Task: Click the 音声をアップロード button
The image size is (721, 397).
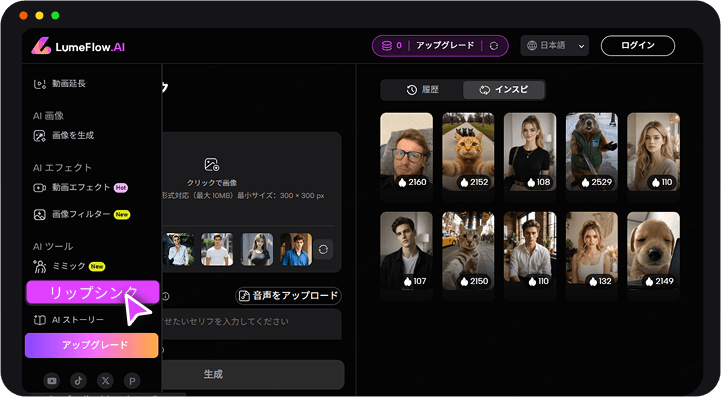Action: (x=289, y=295)
